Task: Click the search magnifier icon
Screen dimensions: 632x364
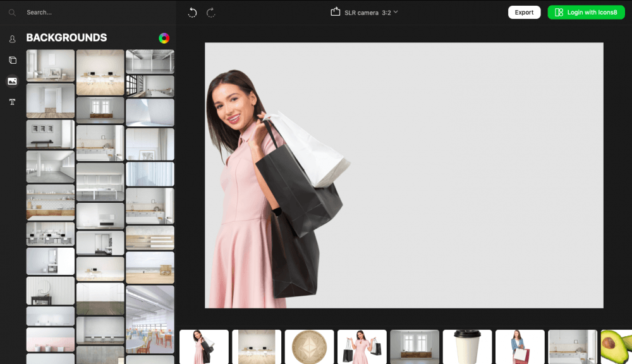Action: point(12,13)
